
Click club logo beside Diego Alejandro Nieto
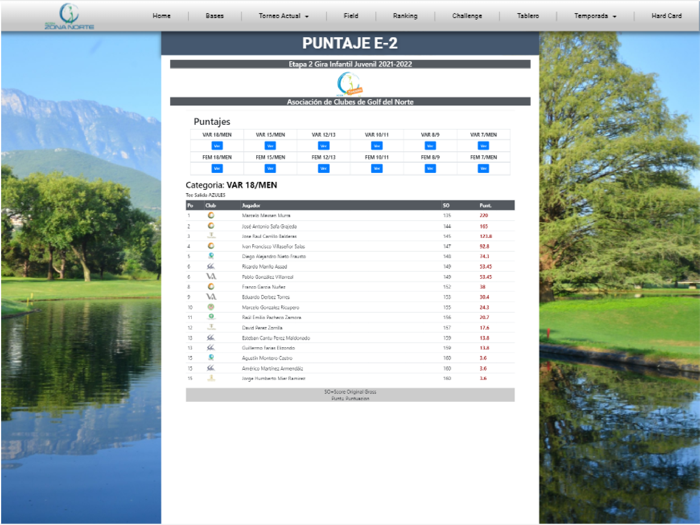tap(211, 256)
